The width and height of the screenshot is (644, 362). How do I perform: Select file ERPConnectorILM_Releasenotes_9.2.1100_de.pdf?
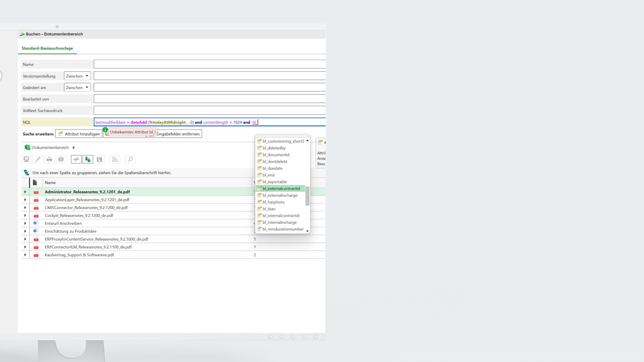click(x=88, y=247)
